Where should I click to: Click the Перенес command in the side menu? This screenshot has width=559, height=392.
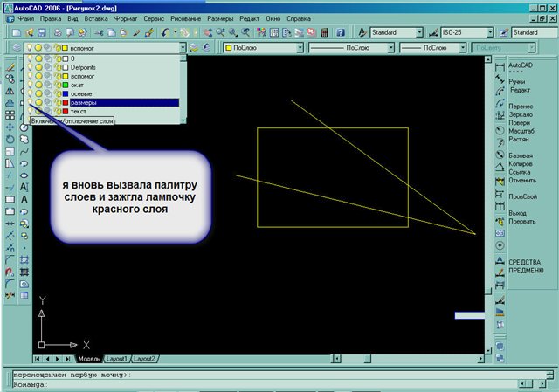tap(522, 107)
